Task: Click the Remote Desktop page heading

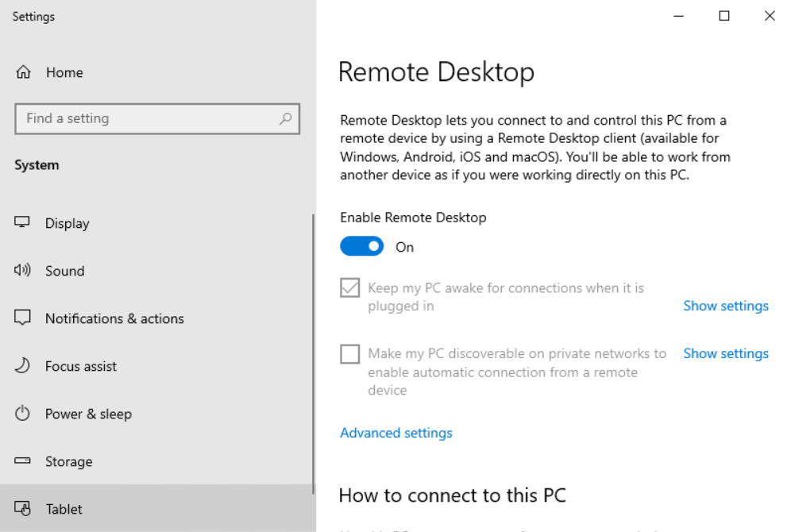Action: (436, 72)
